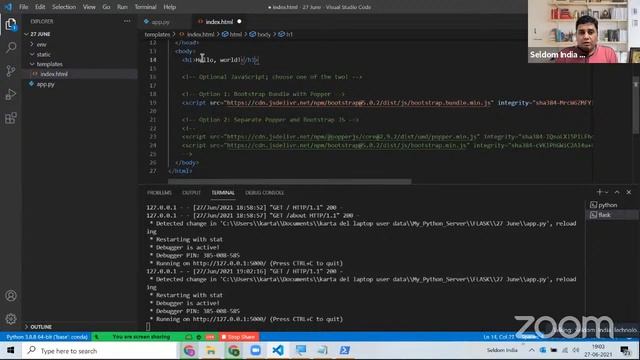Expand the OUTLINE section

point(40,327)
